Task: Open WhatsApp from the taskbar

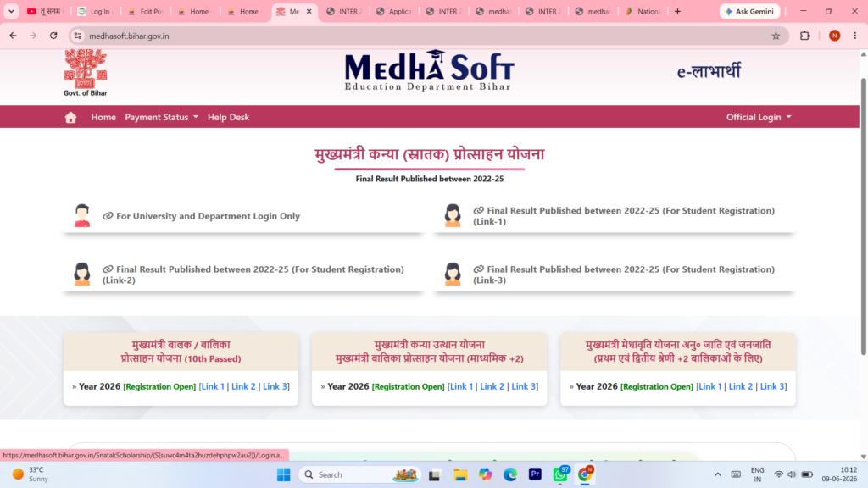Action: coord(559,474)
